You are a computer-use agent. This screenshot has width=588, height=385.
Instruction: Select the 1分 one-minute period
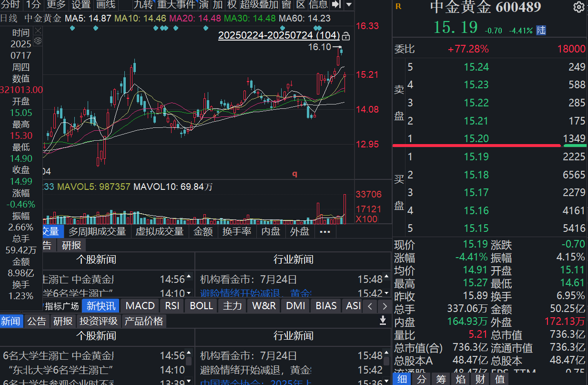pos(33,5)
